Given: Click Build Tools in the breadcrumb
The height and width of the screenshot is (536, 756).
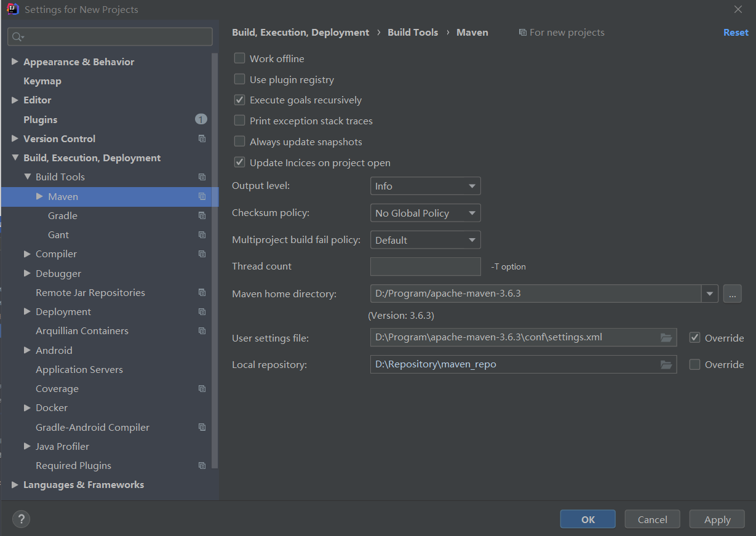Looking at the screenshot, I should [x=413, y=33].
